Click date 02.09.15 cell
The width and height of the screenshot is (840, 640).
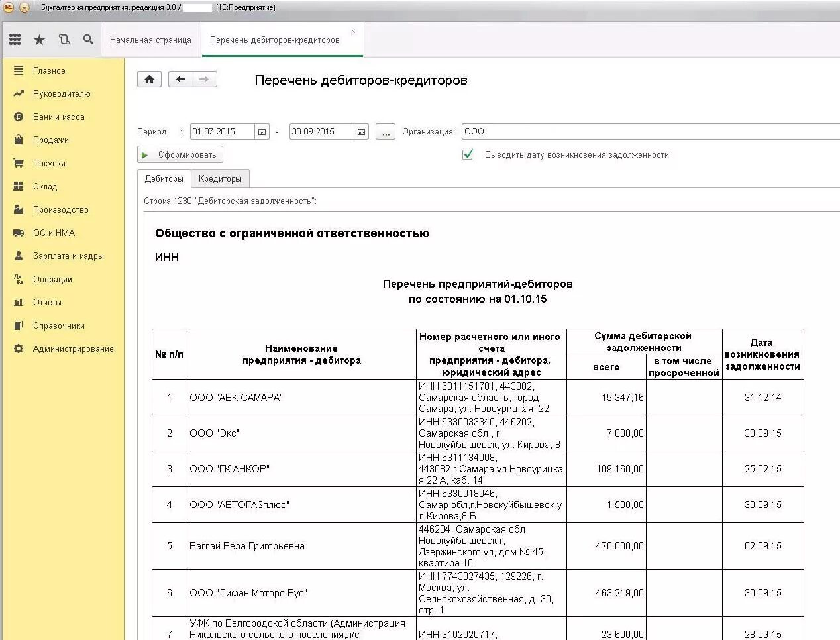[x=762, y=546]
